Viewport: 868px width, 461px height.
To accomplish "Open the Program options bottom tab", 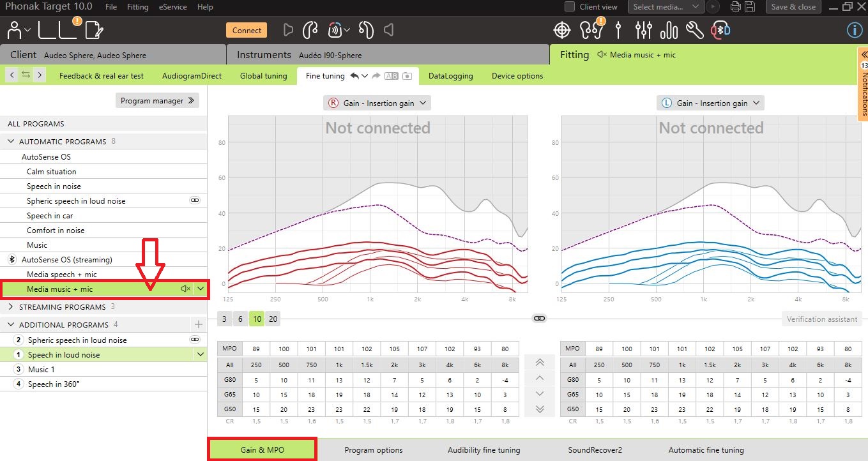I will [x=374, y=450].
